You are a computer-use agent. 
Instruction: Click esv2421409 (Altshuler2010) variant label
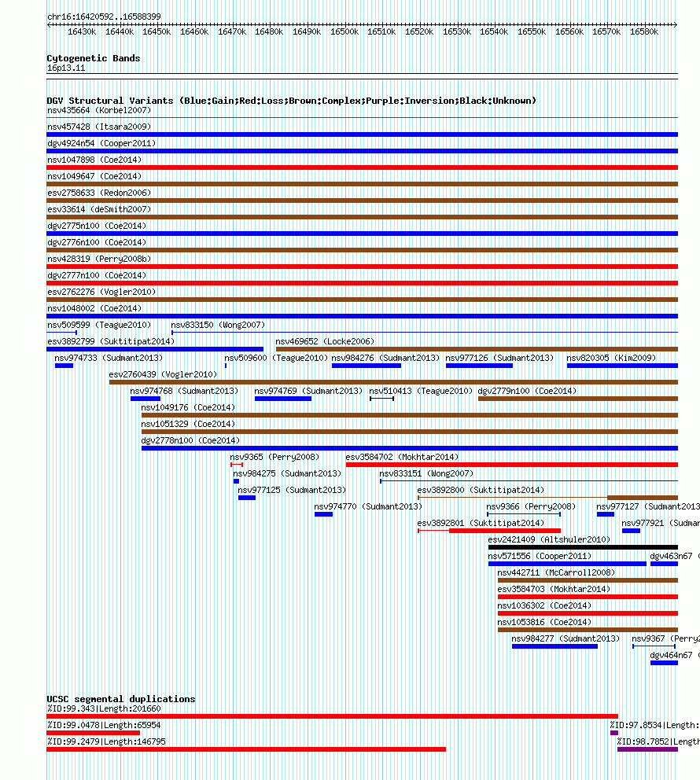tap(549, 539)
